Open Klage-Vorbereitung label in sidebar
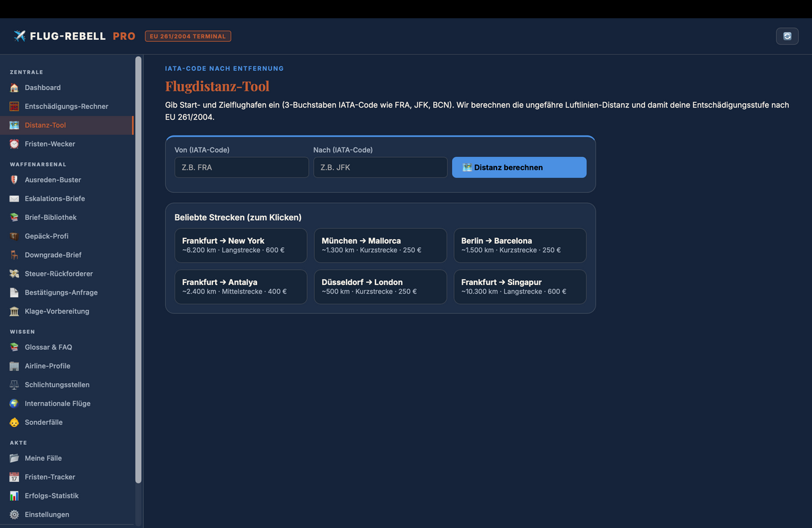The height and width of the screenshot is (528, 812). 57,311
